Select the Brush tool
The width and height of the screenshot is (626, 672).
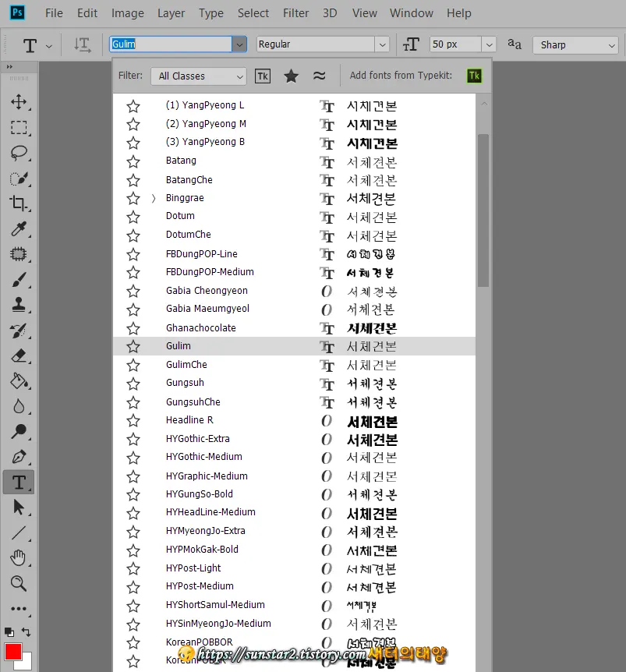coord(19,280)
